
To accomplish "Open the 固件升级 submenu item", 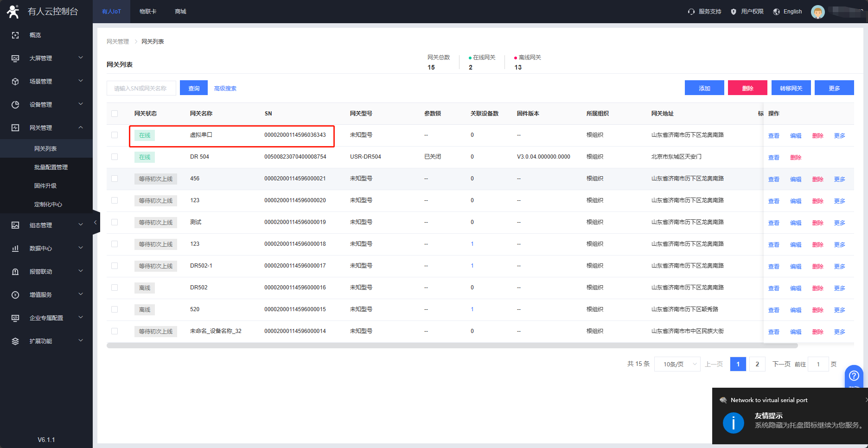I will (x=45, y=186).
